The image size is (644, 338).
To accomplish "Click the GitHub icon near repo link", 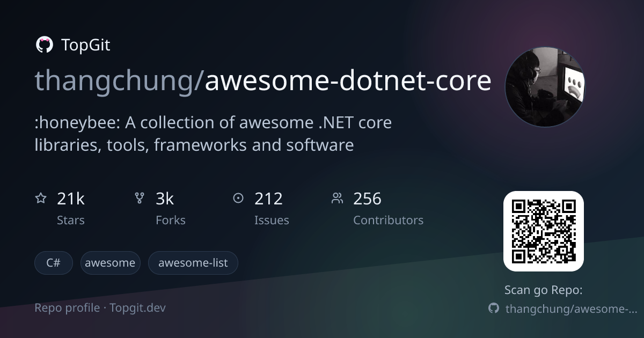I will pyautogui.click(x=494, y=308).
